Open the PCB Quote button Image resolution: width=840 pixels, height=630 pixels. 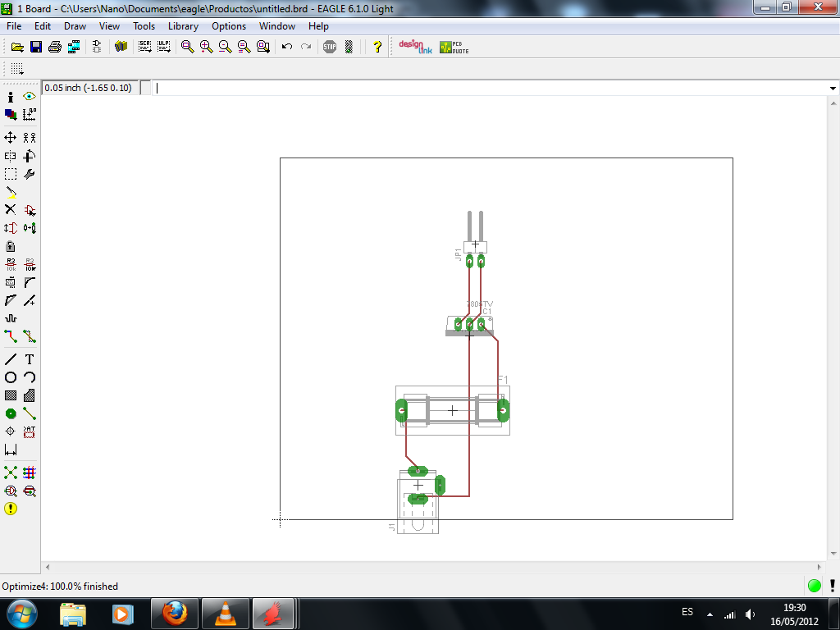pyautogui.click(x=454, y=47)
